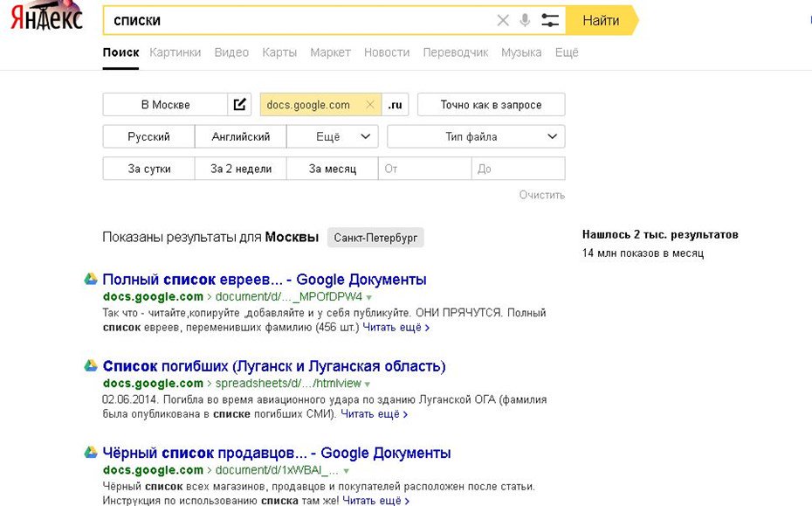812x506 pixels.
Task: Activate voice search microphone icon
Action: [x=525, y=20]
